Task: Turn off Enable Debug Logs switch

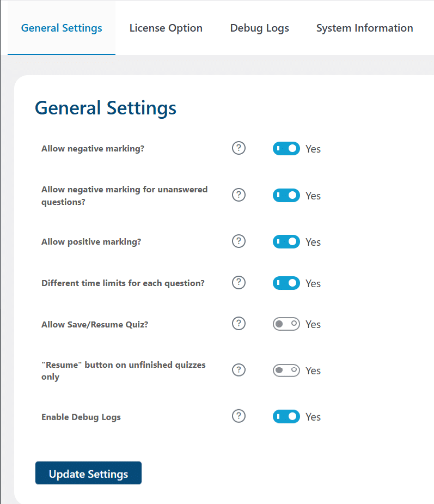Action: click(286, 417)
